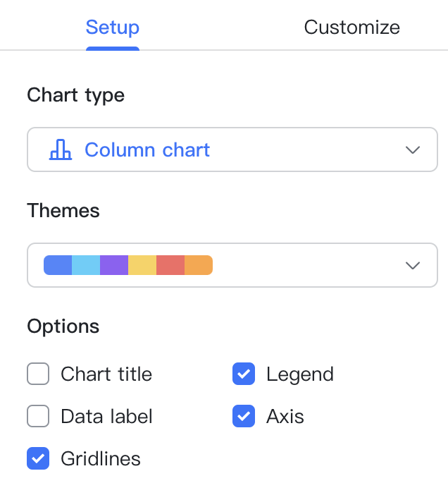This screenshot has height=495, width=448.
Task: Click the yellow theme color swatch
Action: click(142, 265)
